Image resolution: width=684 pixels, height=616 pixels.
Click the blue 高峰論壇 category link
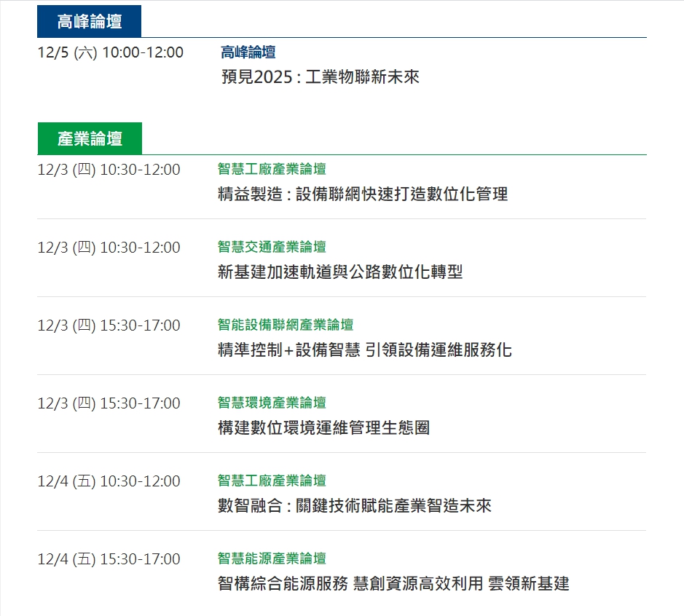(x=248, y=52)
